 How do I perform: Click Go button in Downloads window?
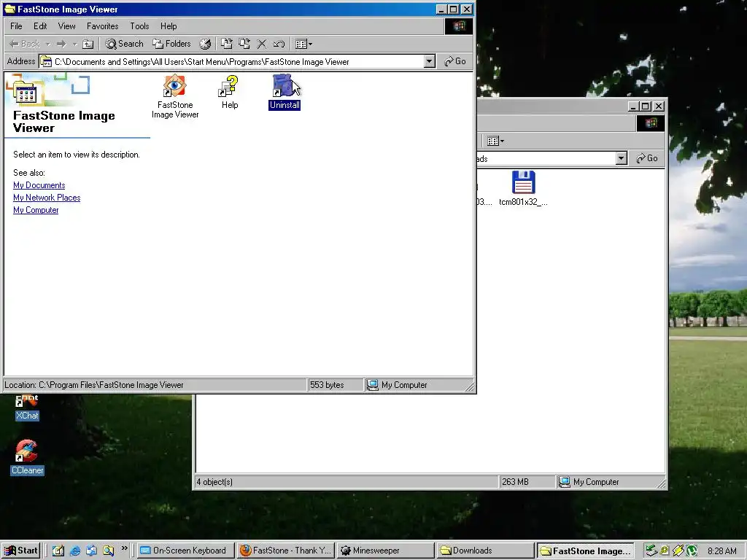pyautogui.click(x=647, y=158)
